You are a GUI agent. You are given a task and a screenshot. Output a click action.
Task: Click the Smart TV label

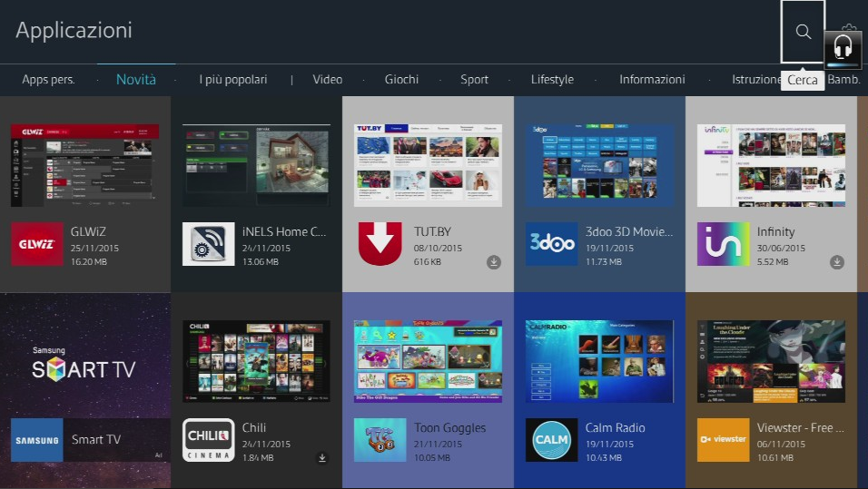tap(95, 440)
